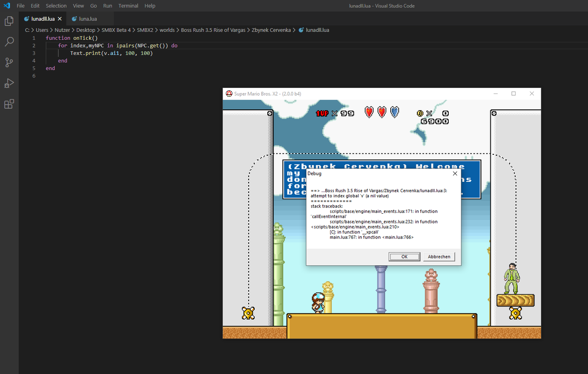Open the File menu
Image resolution: width=588 pixels, height=374 pixels.
point(21,6)
